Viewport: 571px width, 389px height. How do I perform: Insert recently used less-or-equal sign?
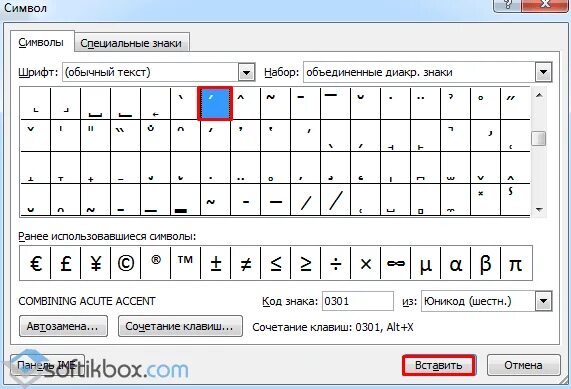[276, 263]
